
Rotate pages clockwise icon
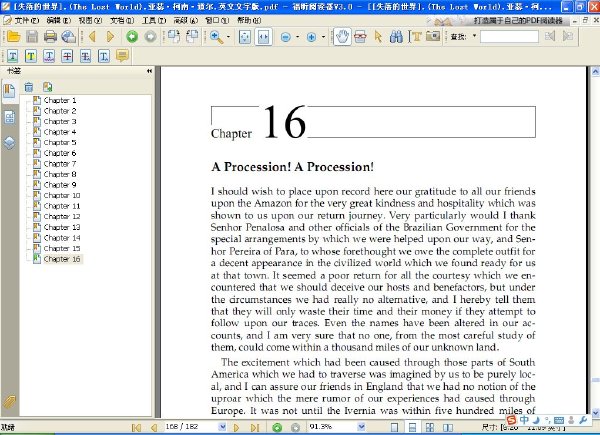174,37
